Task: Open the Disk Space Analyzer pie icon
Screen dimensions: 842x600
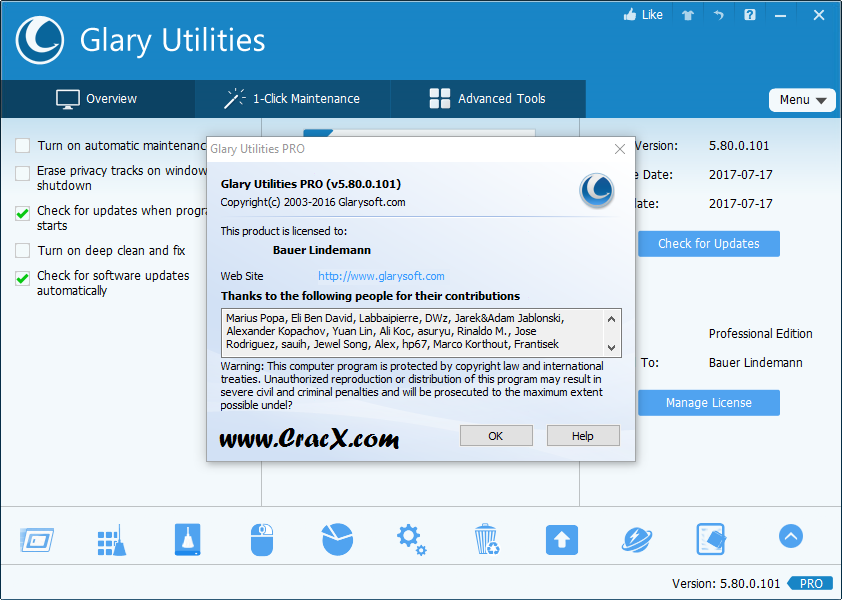Action: [337, 539]
